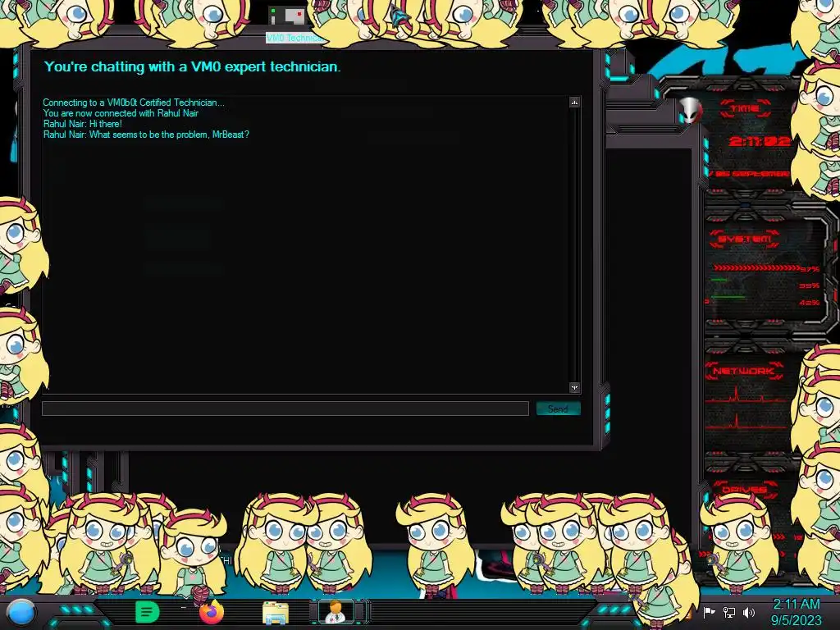Click the chat log scroll-up arrow

[574, 103]
